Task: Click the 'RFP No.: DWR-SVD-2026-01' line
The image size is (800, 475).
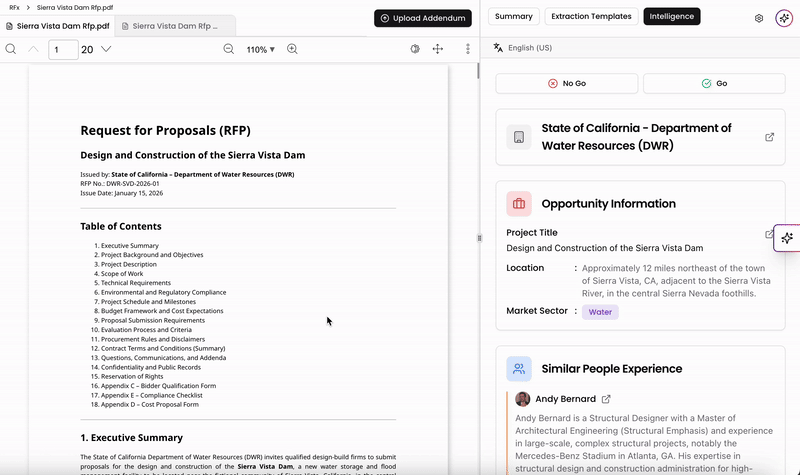Action: (120, 184)
